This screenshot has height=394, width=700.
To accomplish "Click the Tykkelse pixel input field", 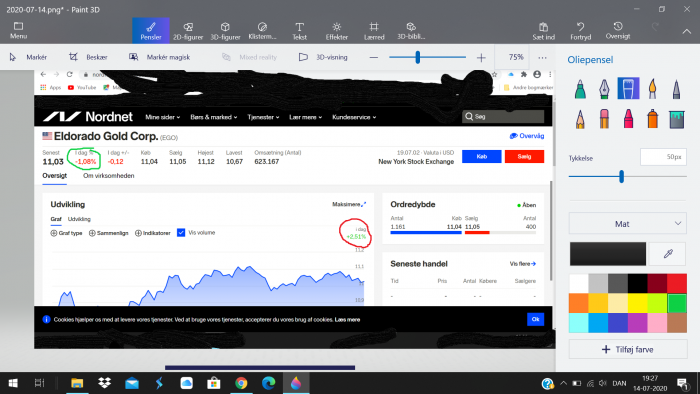I will pyautogui.click(x=663, y=157).
